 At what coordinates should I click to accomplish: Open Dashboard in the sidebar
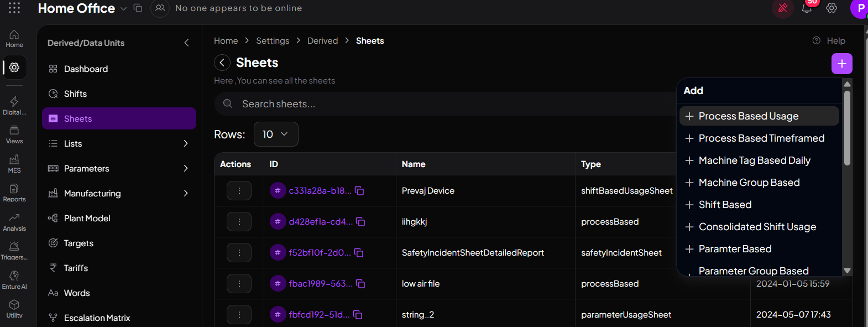[119, 69]
